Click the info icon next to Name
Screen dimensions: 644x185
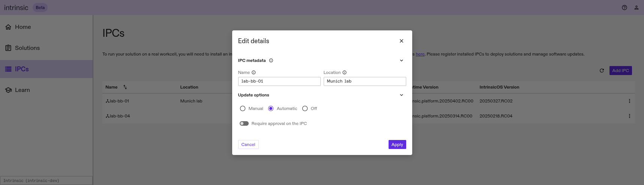(254, 72)
